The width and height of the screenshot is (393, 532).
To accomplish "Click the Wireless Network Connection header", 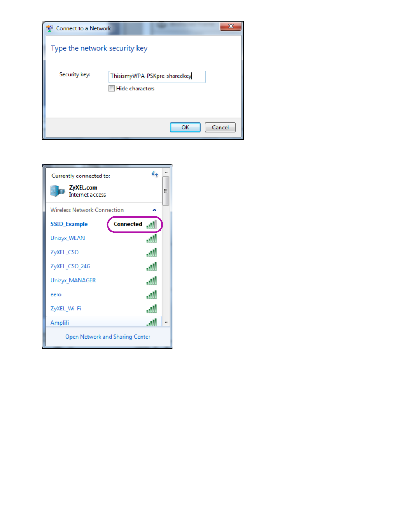I will coord(87,210).
